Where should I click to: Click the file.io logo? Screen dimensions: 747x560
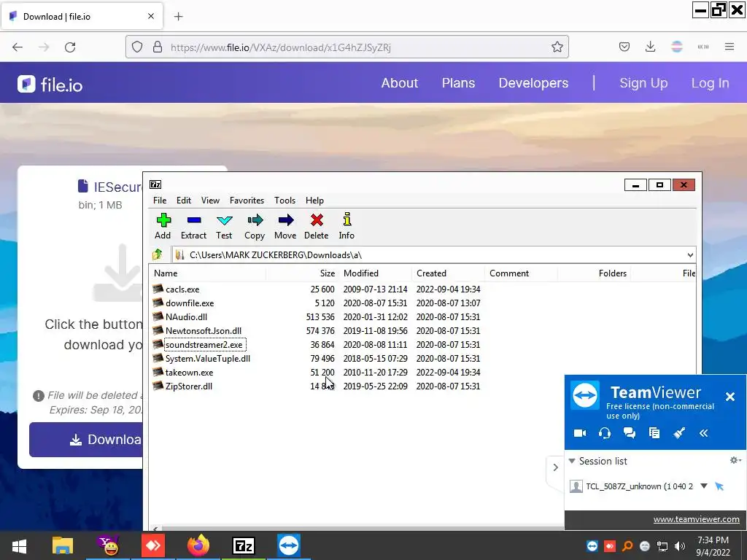coord(50,85)
